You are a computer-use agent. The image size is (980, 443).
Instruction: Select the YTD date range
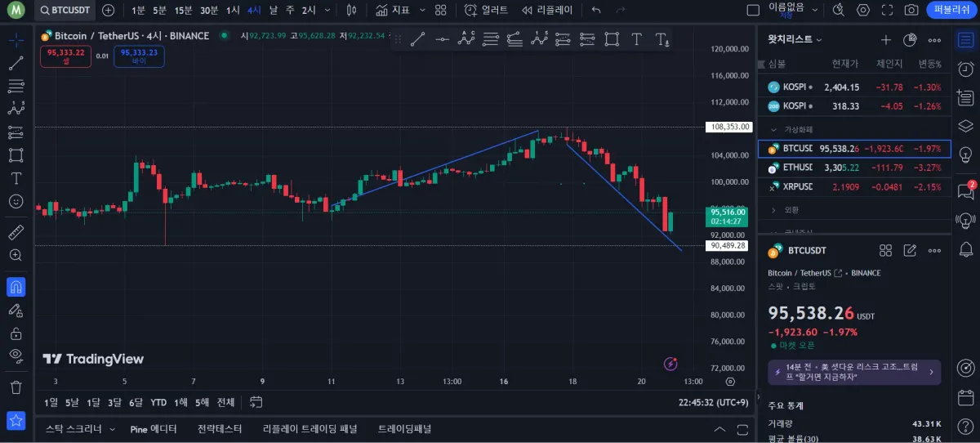pos(158,402)
